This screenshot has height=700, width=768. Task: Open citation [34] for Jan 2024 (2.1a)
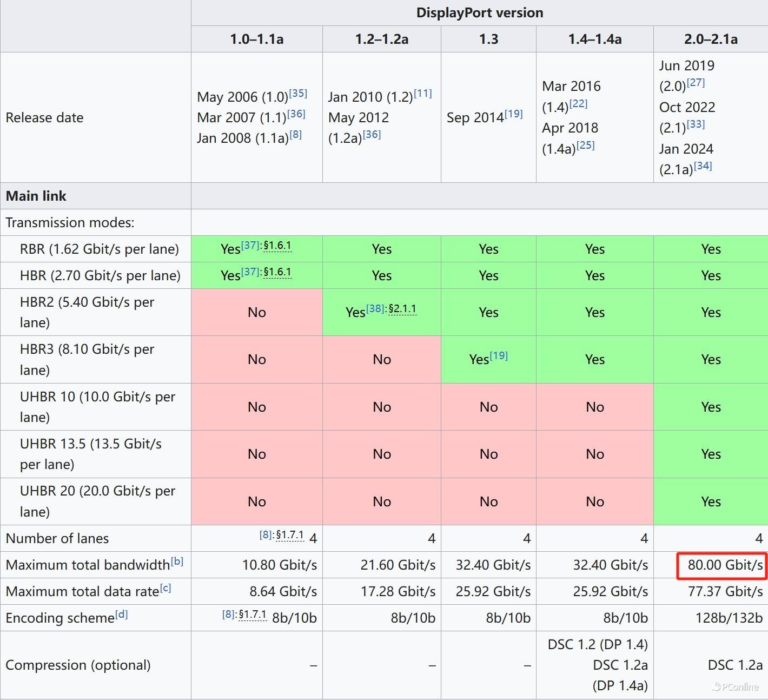(x=703, y=166)
